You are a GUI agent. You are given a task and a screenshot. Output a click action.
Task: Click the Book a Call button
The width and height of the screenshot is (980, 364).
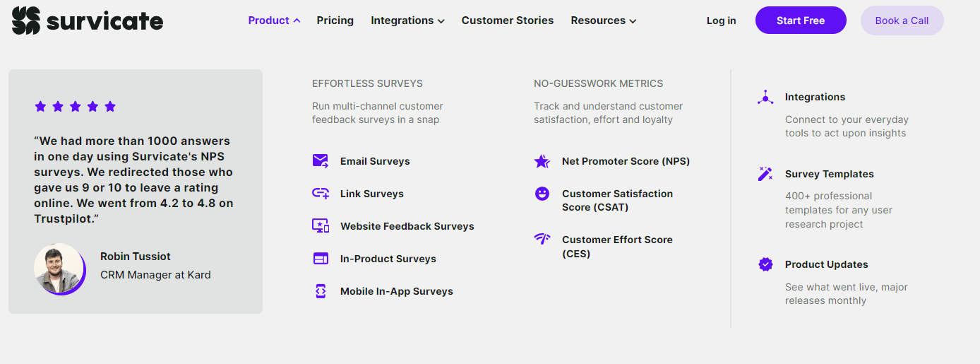click(902, 20)
